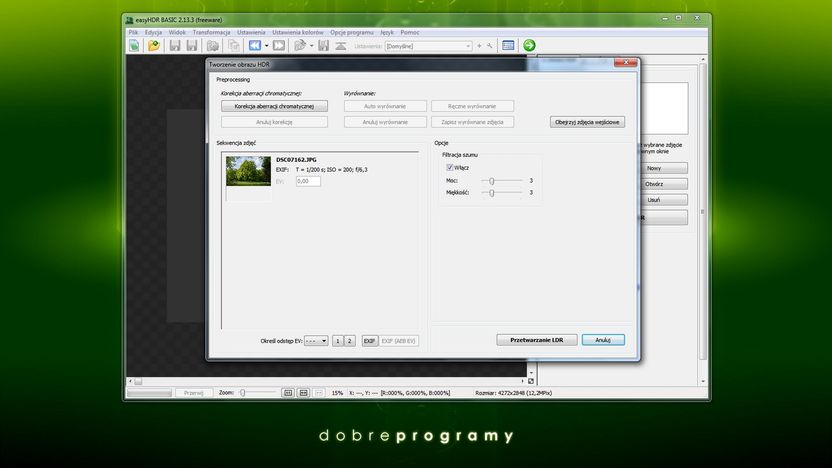Open the Ustawienia kolorów menu
The image size is (832, 468).
tap(298, 32)
